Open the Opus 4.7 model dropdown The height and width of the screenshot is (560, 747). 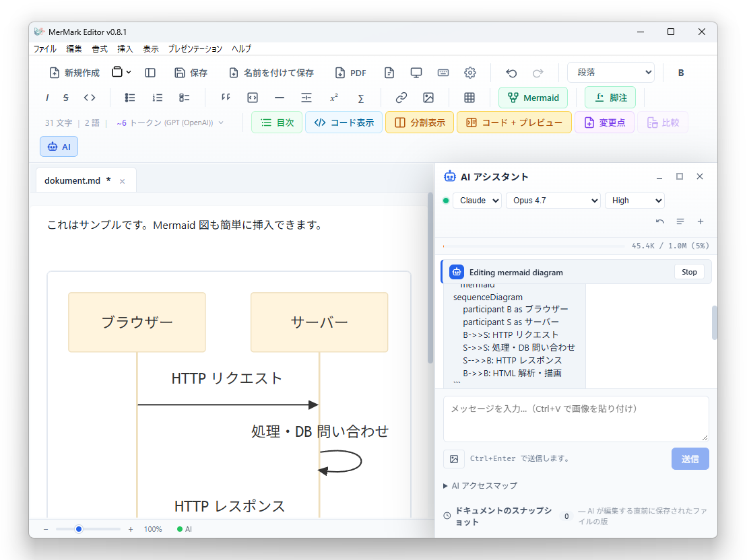(x=553, y=201)
